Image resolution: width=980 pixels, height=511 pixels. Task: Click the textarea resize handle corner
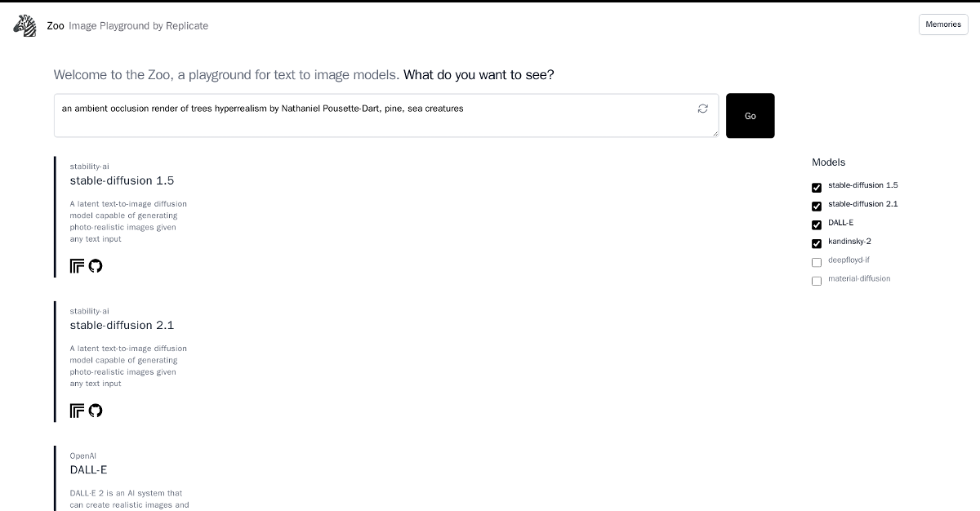[715, 133]
